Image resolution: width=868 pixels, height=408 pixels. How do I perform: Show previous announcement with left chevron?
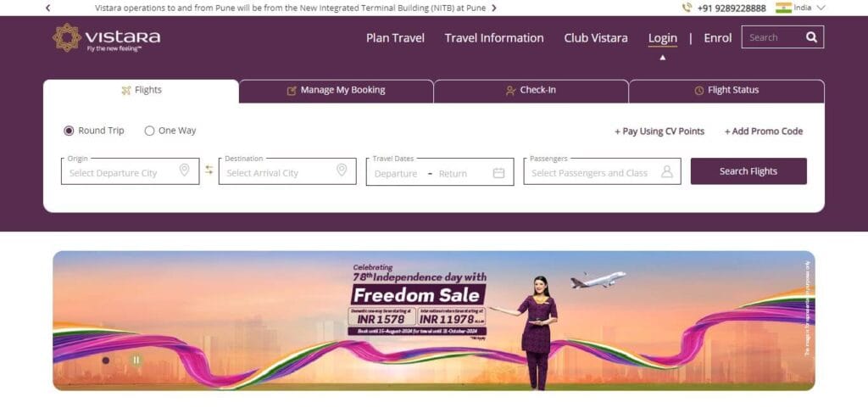48,8
